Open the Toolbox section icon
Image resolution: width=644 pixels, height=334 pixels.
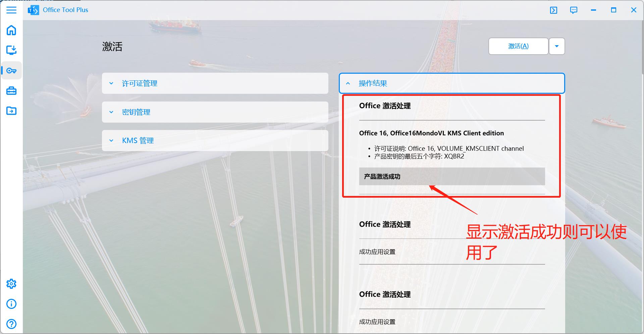tap(11, 90)
